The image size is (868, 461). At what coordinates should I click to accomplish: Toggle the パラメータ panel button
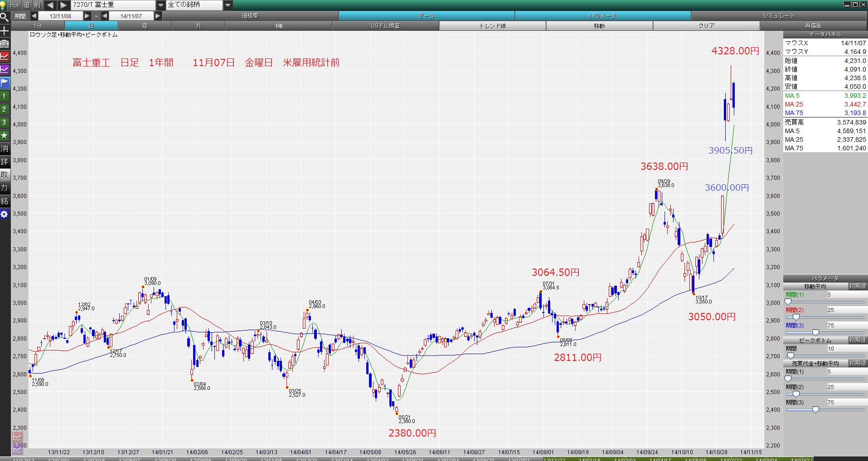coord(602,16)
